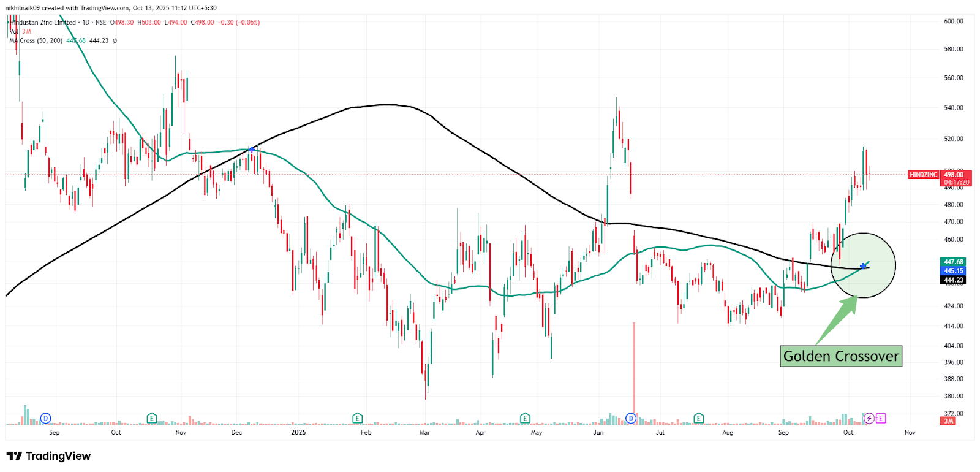This screenshot has height=472, width=980.
Task: Click the 2025 label on time axis
Action: pyautogui.click(x=298, y=433)
